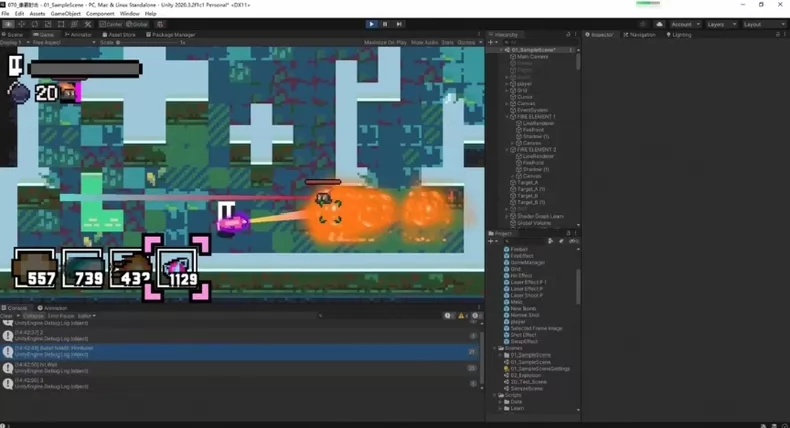Switch to the Animator tab

tap(78, 35)
